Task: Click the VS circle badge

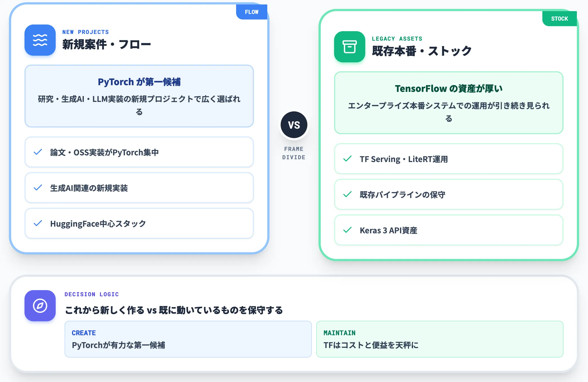Action: (x=294, y=125)
